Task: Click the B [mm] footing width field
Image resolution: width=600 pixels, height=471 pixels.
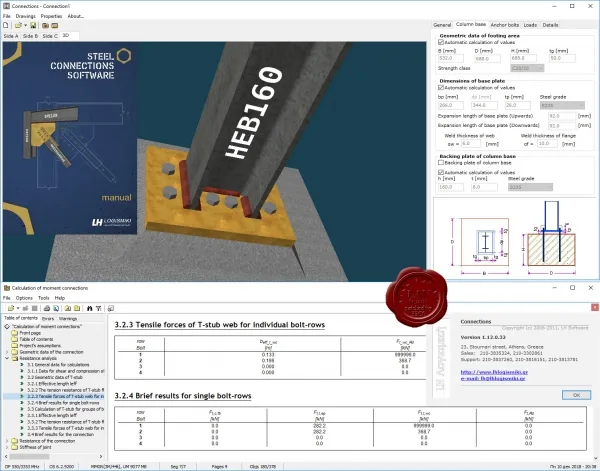Action: point(451,59)
